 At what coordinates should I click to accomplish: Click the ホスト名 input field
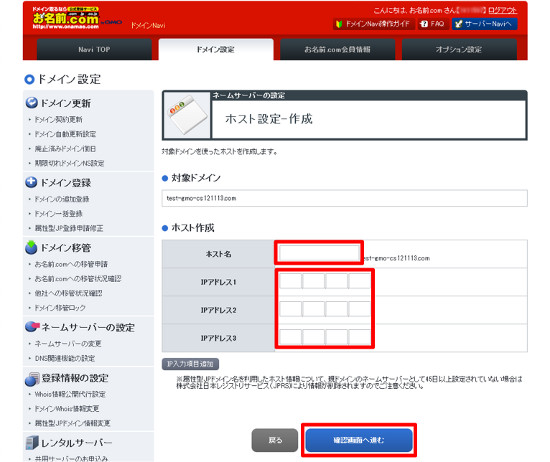pos(319,253)
